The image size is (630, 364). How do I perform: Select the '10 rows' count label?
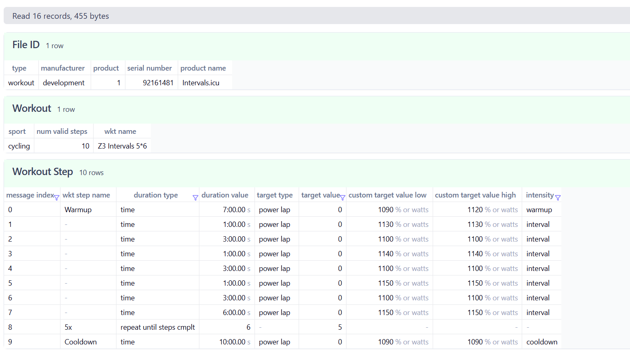(92, 173)
